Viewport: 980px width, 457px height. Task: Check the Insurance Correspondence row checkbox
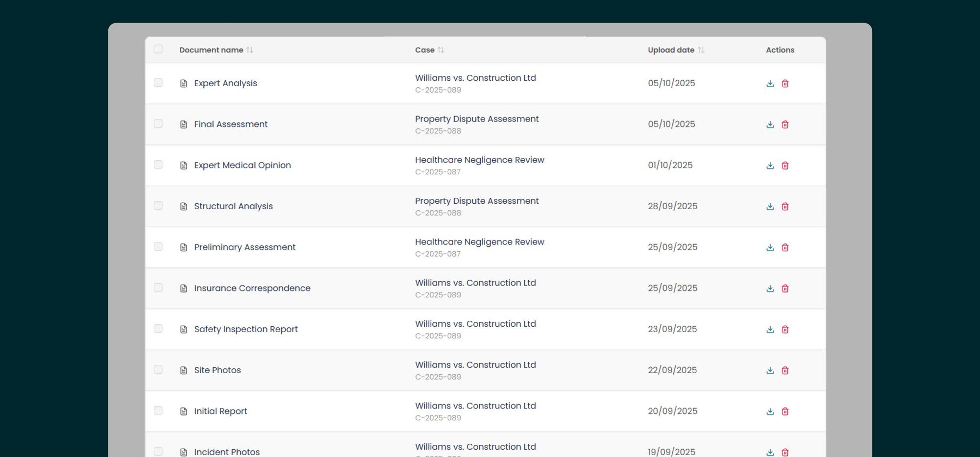pos(158,288)
